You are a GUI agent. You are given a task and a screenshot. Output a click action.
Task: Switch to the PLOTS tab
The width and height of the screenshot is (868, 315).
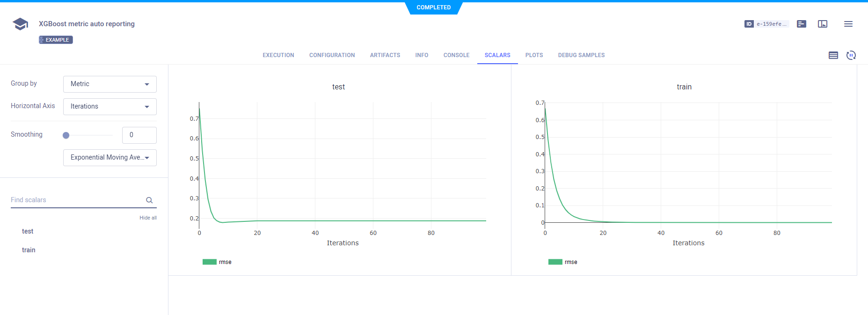click(x=534, y=55)
